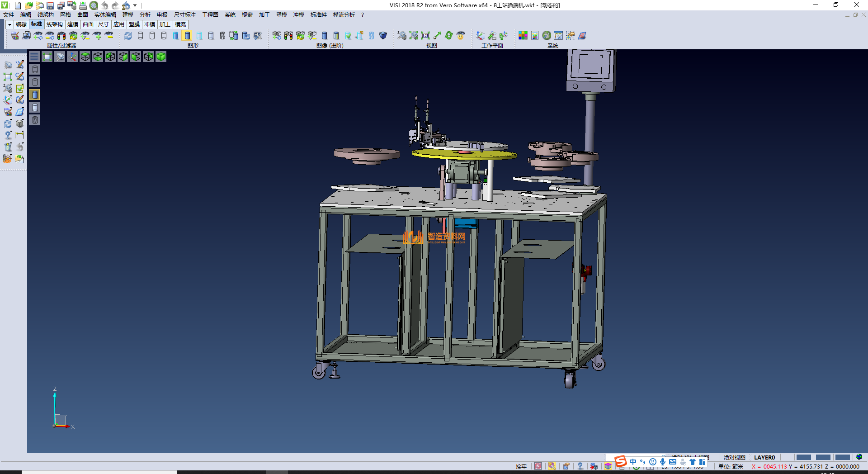Click the green refresh view icon
Screen dimensions: 868x474
click(448, 35)
